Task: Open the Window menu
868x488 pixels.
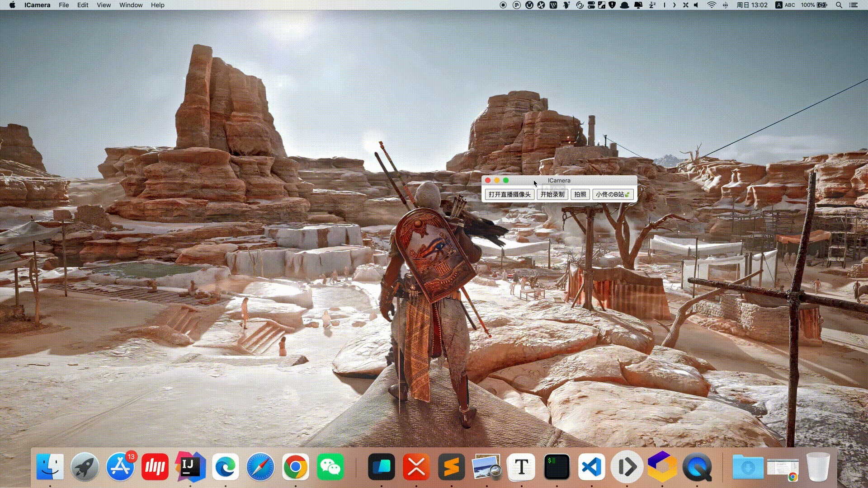Action: (x=131, y=5)
